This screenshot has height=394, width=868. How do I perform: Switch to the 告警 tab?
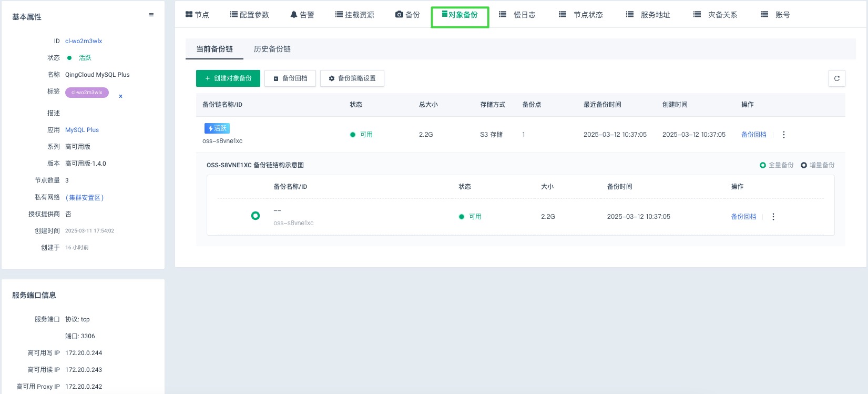pos(302,15)
